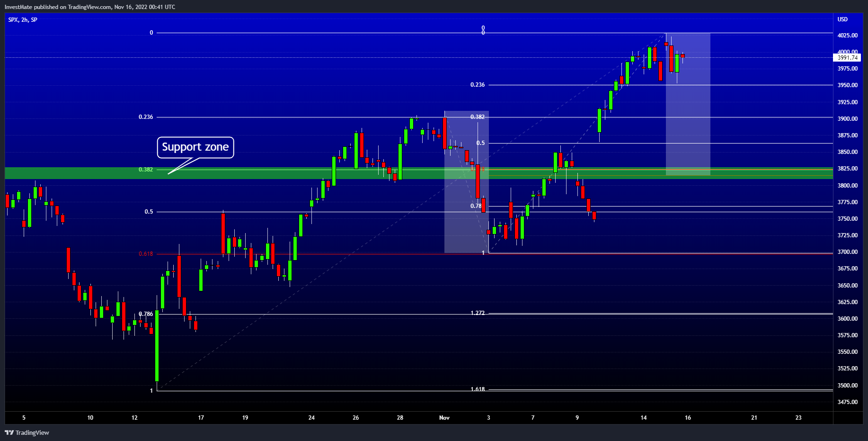This screenshot has height=441, width=868.
Task: Select the 0.786 Fibonacci level label
Action: click(146, 314)
